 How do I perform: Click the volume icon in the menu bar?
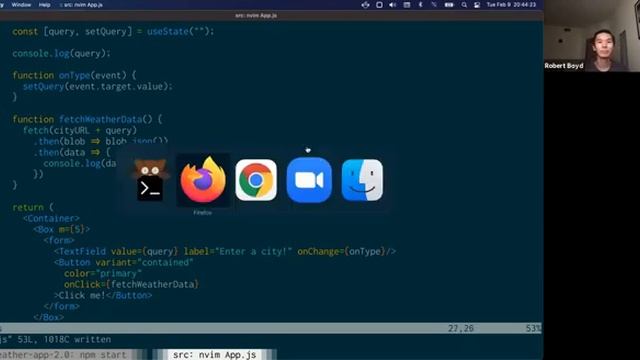(393, 5)
